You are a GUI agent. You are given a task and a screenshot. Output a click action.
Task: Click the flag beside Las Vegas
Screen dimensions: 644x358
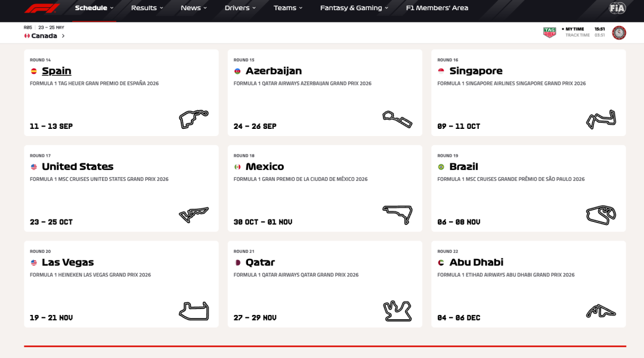[x=33, y=263]
